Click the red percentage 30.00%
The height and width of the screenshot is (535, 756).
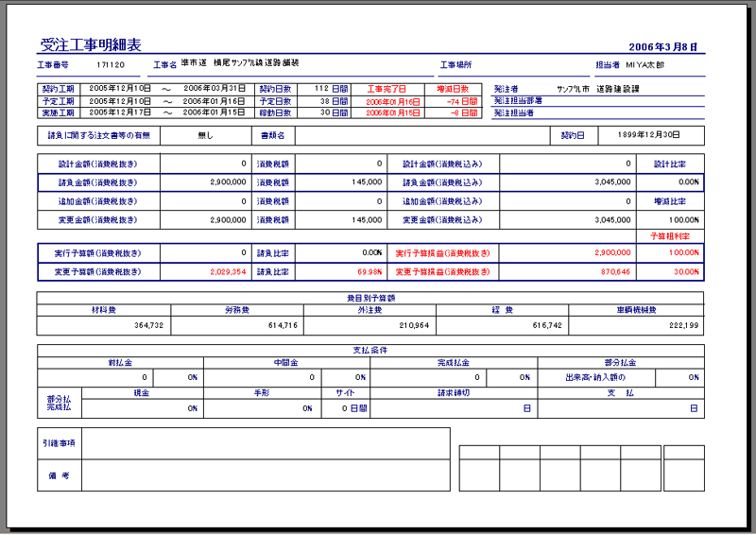(687, 272)
